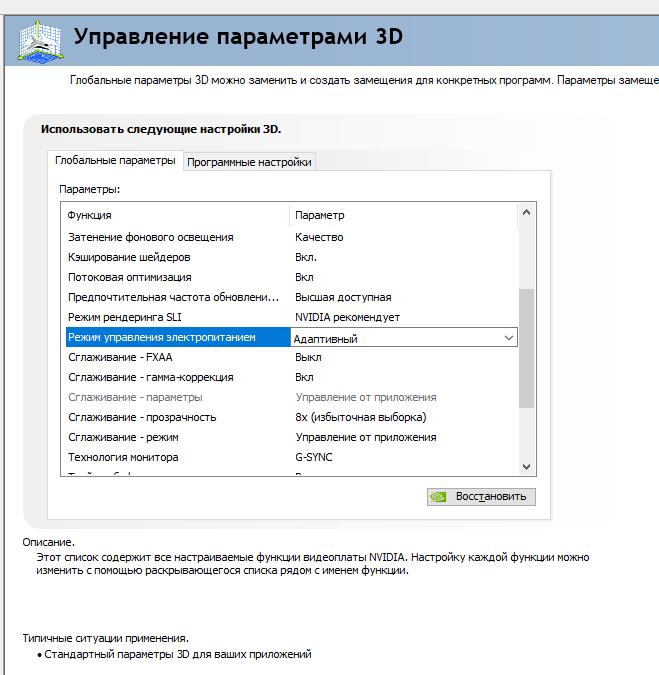The width and height of the screenshot is (659, 675).
Task: Select the Сглаживание - прозрачность row
Action: (x=291, y=418)
